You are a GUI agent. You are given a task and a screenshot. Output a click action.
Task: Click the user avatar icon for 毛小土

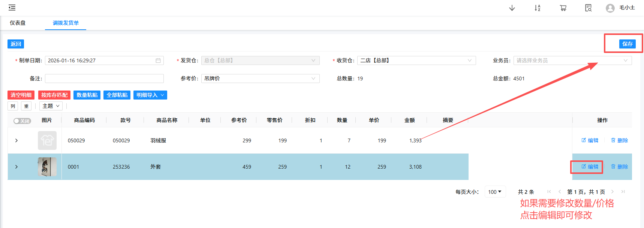(x=610, y=8)
